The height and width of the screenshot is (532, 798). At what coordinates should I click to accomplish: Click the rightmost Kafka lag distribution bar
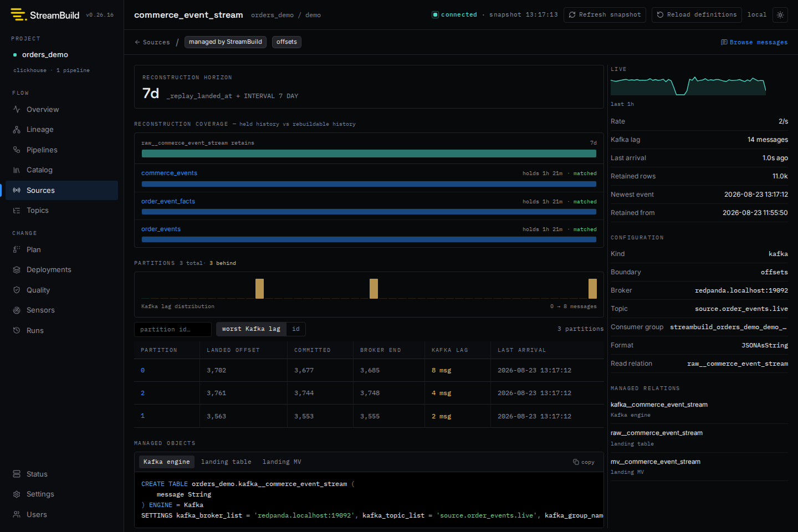coord(592,289)
